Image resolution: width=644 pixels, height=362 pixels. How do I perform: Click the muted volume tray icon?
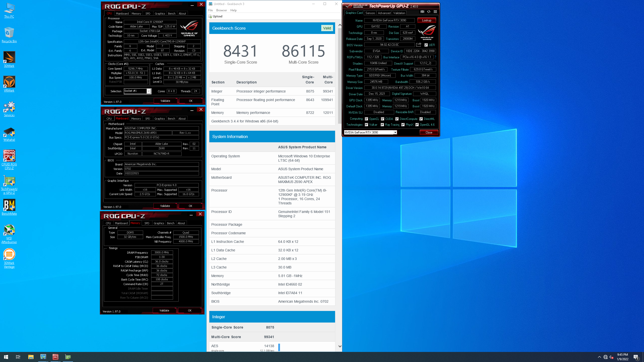click(x=612, y=357)
